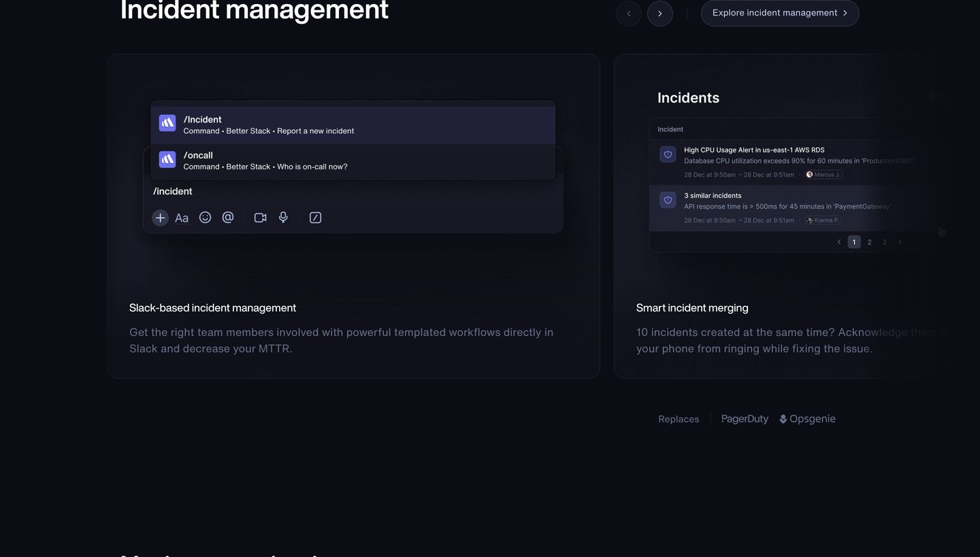Click Better Stack logo beside /Incident
The height and width of the screenshot is (557, 980).
(167, 123)
